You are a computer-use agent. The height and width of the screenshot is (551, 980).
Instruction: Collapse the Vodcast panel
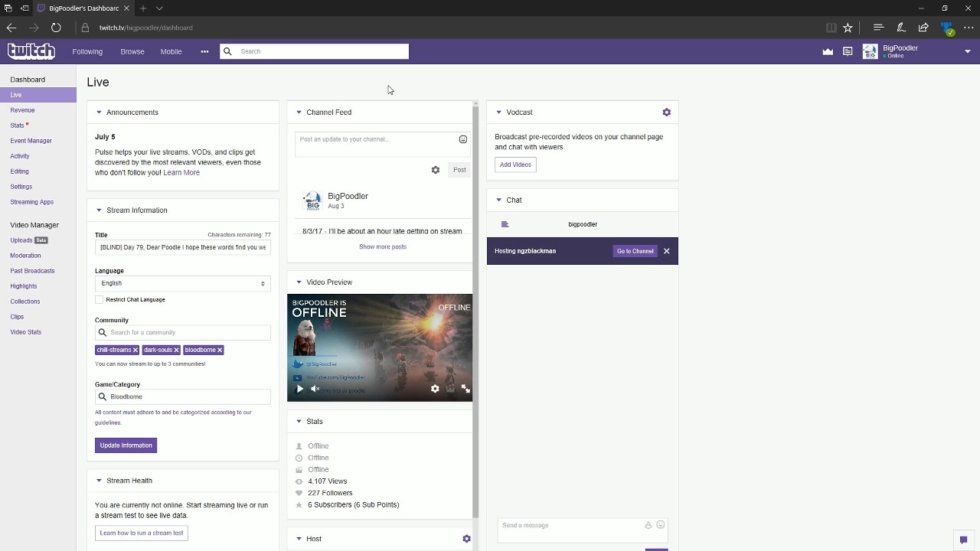498,112
